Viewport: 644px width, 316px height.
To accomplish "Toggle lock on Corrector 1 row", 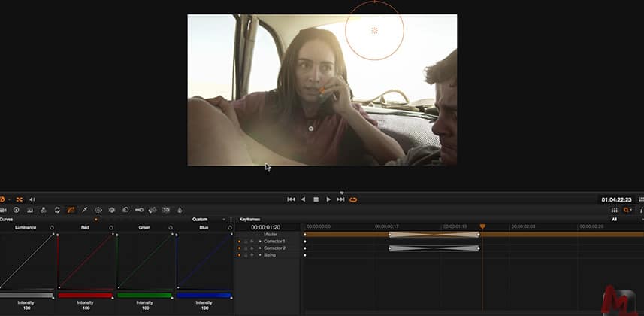I will click(246, 242).
